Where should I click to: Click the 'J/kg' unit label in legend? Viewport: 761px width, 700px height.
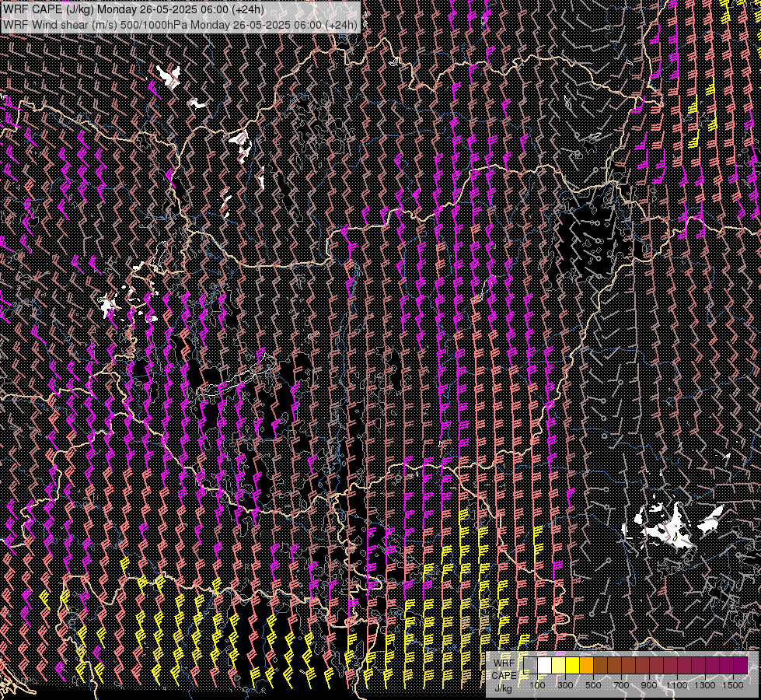(503, 688)
